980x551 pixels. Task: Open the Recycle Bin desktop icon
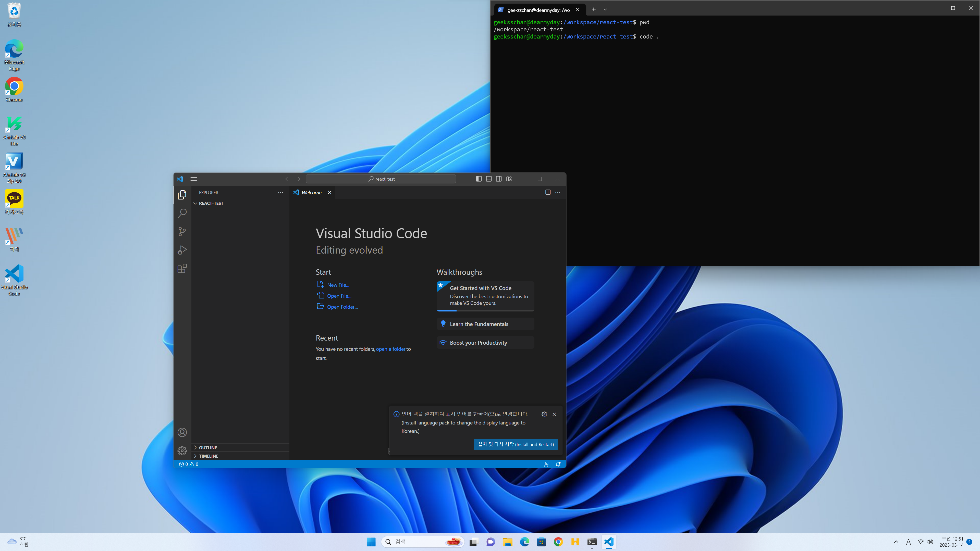point(14,15)
